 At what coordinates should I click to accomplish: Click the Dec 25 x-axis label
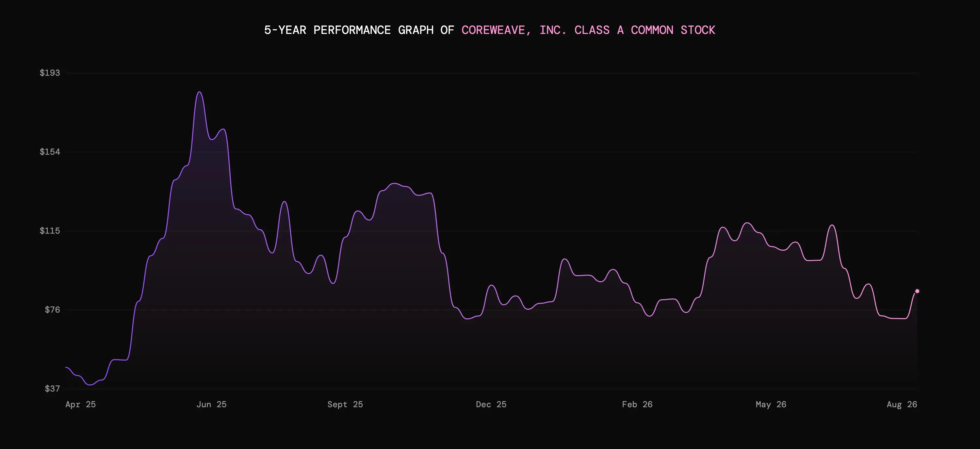coord(491,405)
